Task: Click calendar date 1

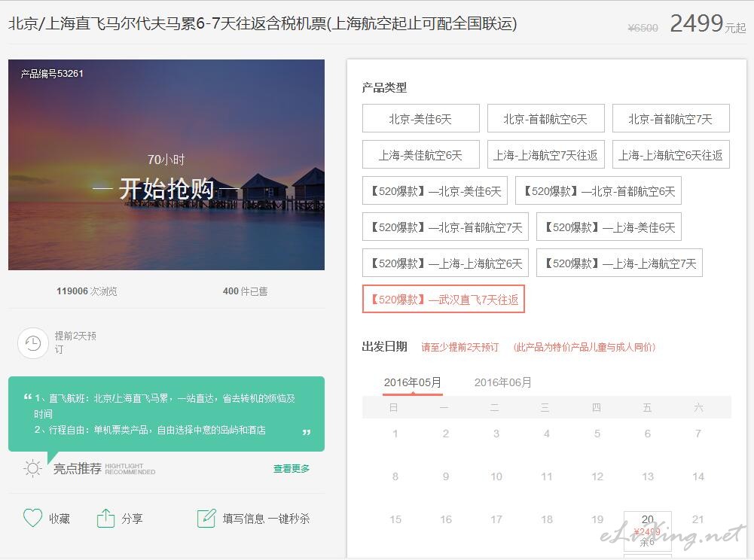Action: (x=395, y=434)
